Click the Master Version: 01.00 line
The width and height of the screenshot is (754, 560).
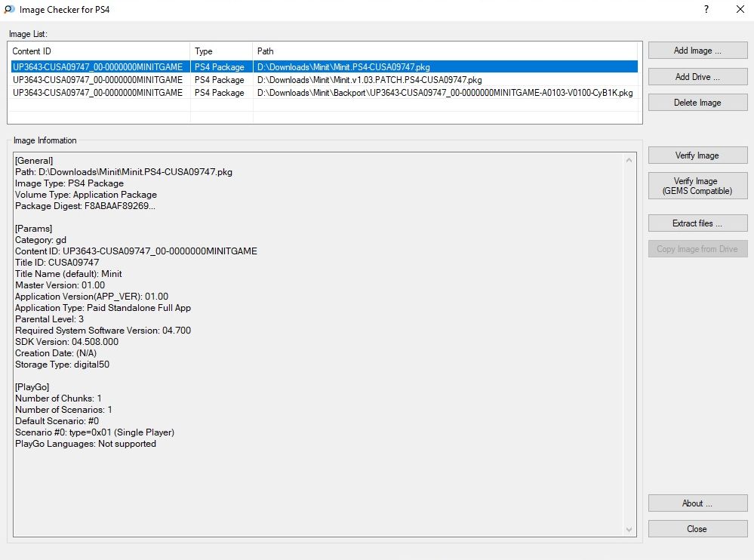[60, 285]
